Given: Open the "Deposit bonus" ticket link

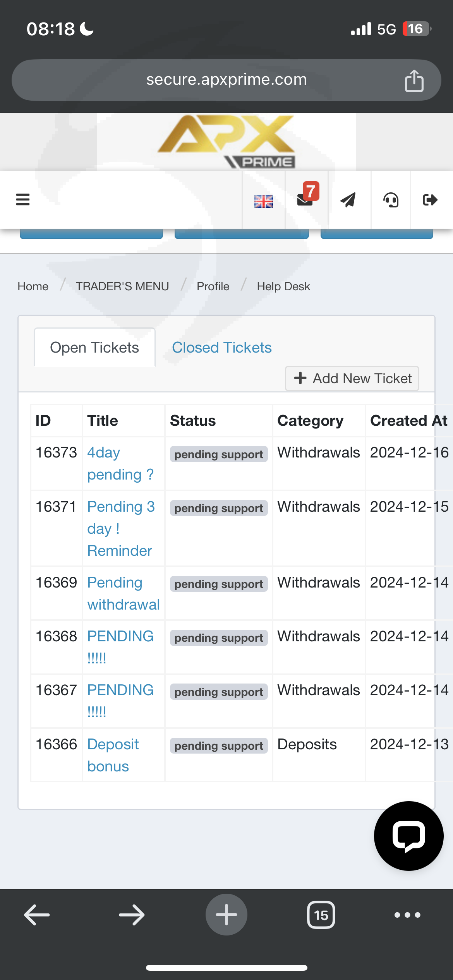Looking at the screenshot, I should click(x=113, y=755).
